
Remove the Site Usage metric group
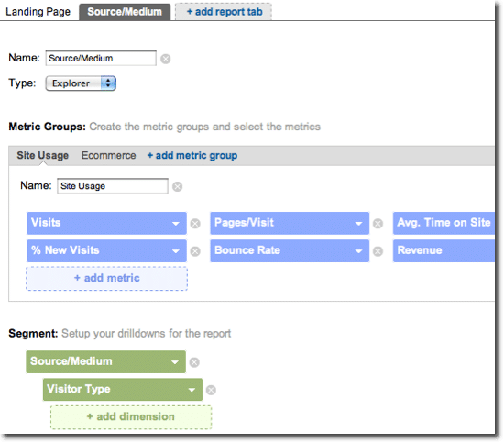click(178, 186)
